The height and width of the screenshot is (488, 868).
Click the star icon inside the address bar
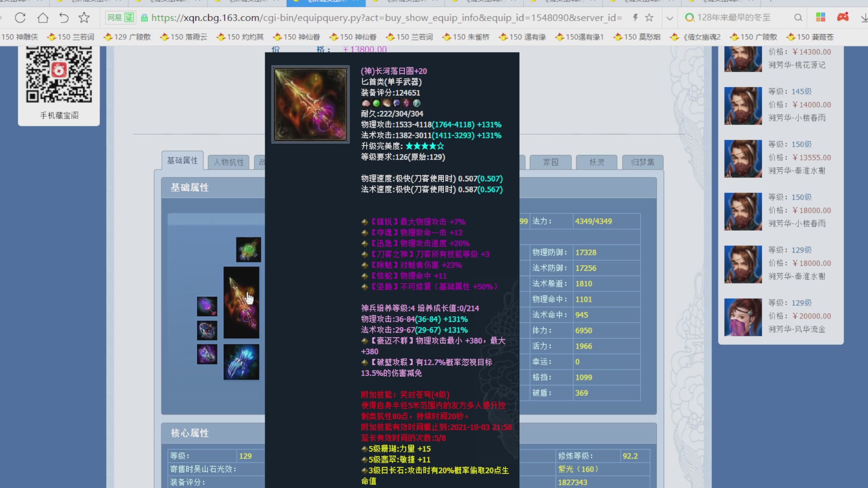[x=649, y=18]
